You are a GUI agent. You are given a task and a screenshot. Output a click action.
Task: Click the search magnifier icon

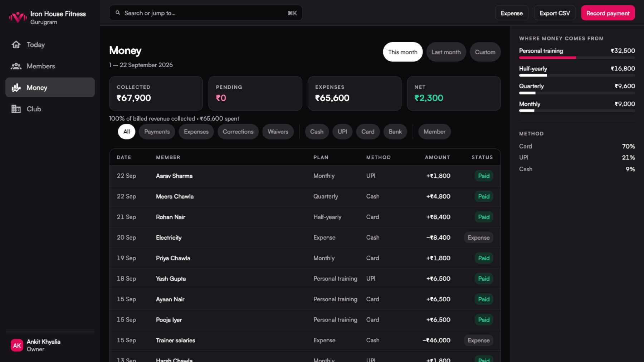pos(118,13)
